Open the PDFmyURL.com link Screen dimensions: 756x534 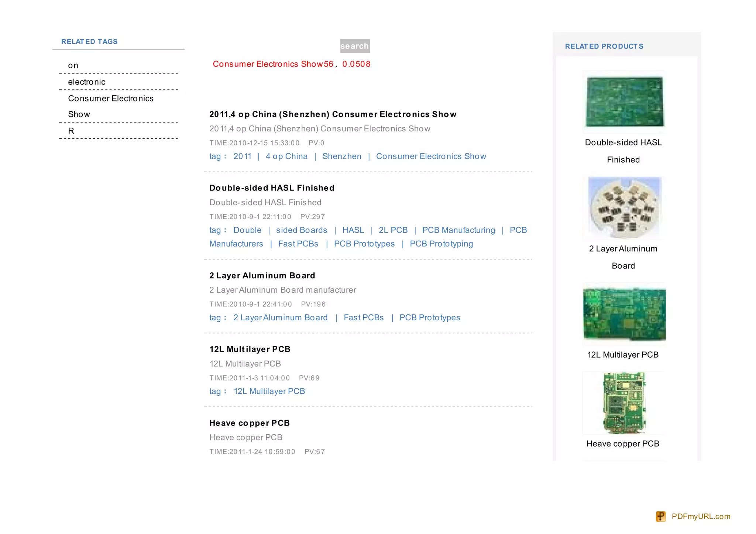point(701,516)
